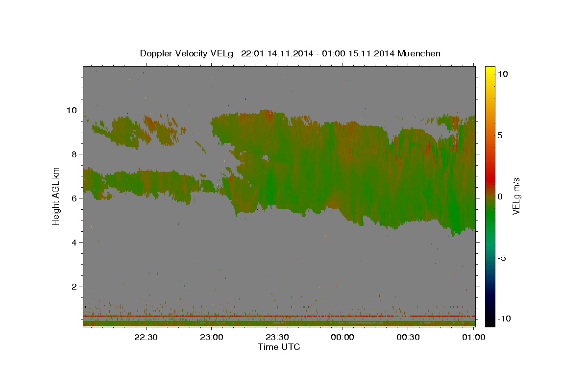Image resolution: width=588 pixels, height=392 pixels.
Task: Click the 00:00 time tick label
Action: tap(343, 337)
